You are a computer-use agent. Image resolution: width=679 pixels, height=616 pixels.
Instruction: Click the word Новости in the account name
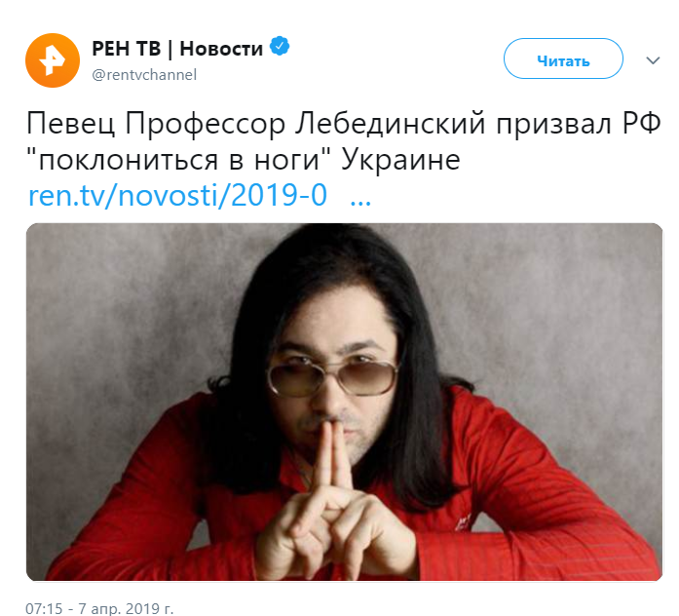pos(221,49)
